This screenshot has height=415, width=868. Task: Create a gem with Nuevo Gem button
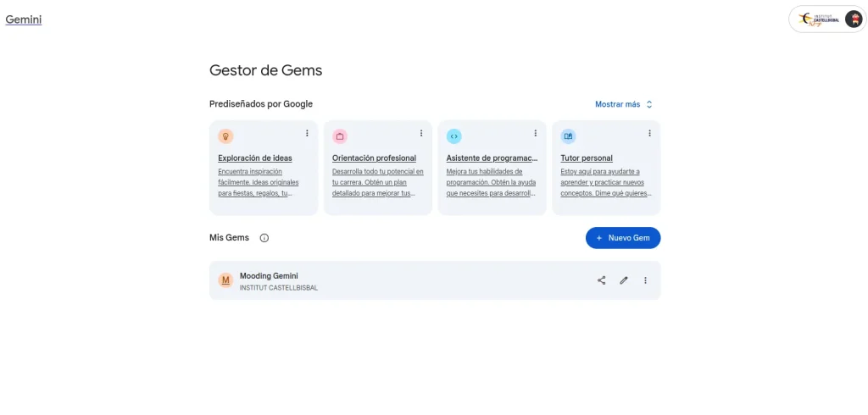(623, 238)
